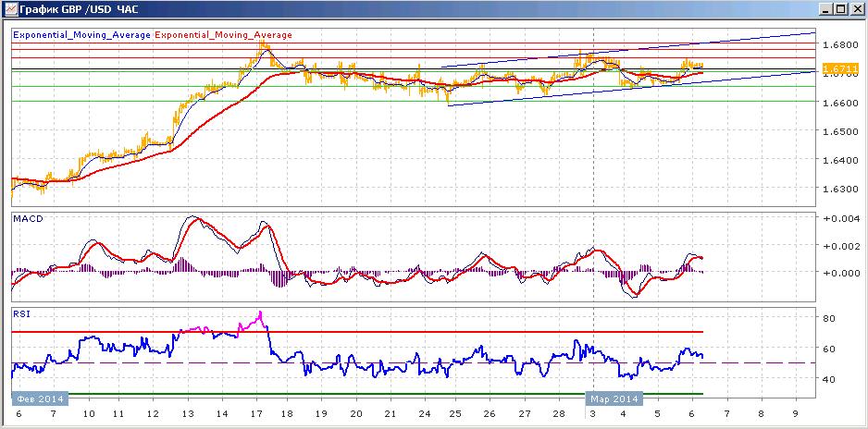The image size is (868, 429).
Task: Select the Мар 2014 month marker
Action: click(614, 398)
